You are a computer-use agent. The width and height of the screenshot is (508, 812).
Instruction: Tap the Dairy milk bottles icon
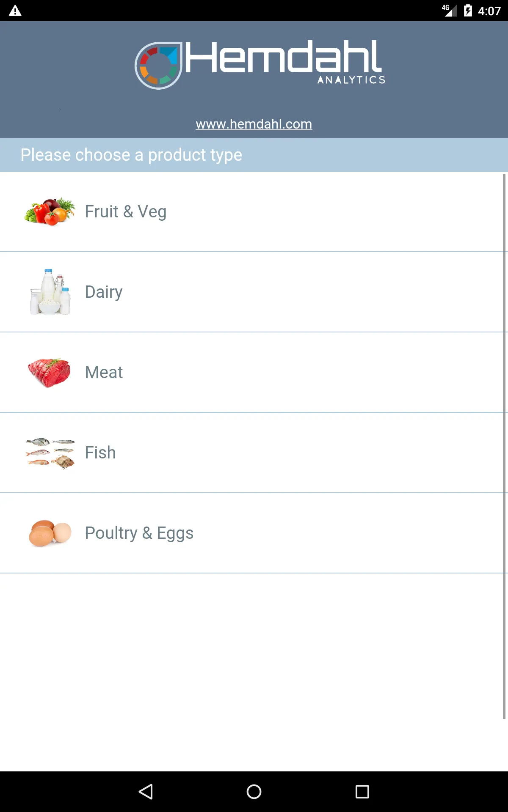point(50,292)
